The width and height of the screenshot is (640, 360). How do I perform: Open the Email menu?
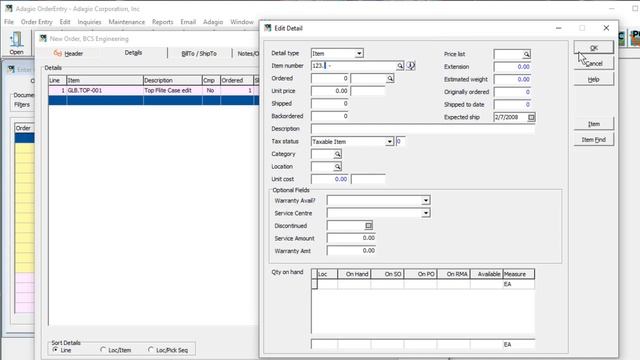pyautogui.click(x=188, y=22)
